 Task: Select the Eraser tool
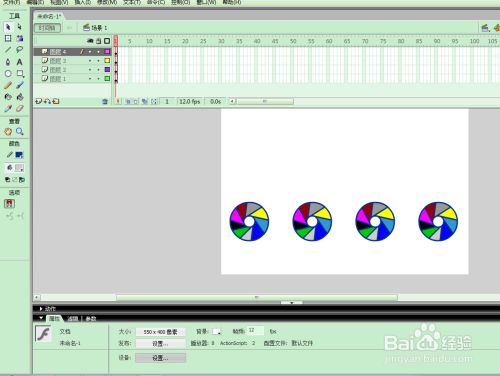(x=20, y=108)
